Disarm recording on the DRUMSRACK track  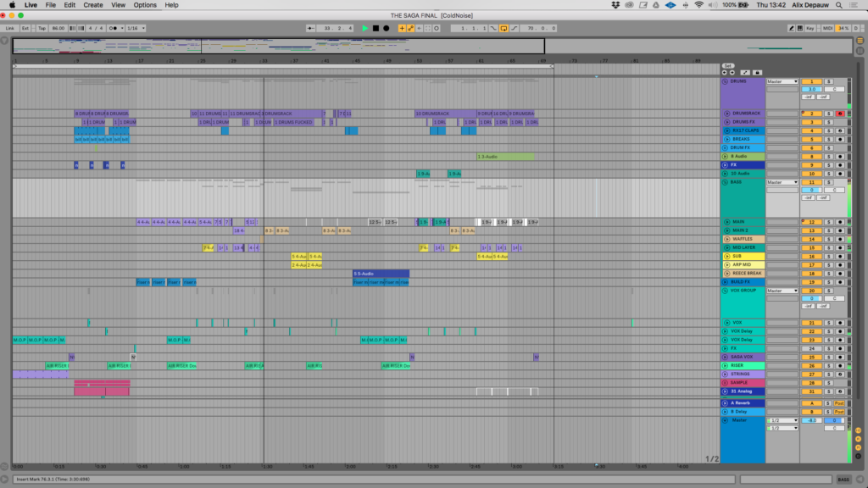coord(839,114)
